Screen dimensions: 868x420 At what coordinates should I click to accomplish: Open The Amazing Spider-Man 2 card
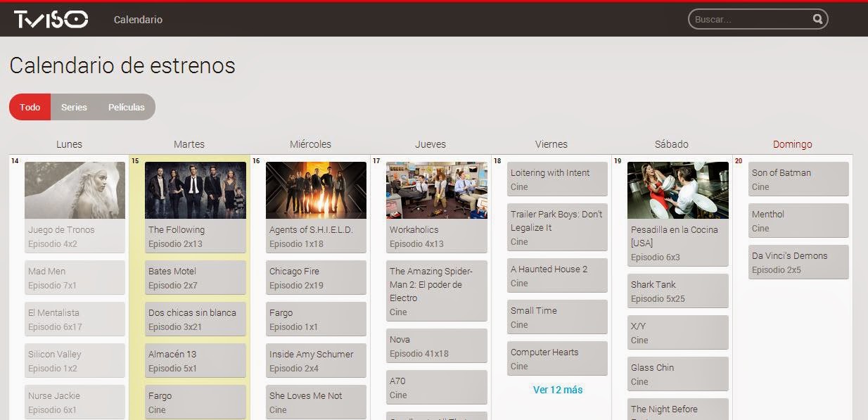pos(437,291)
